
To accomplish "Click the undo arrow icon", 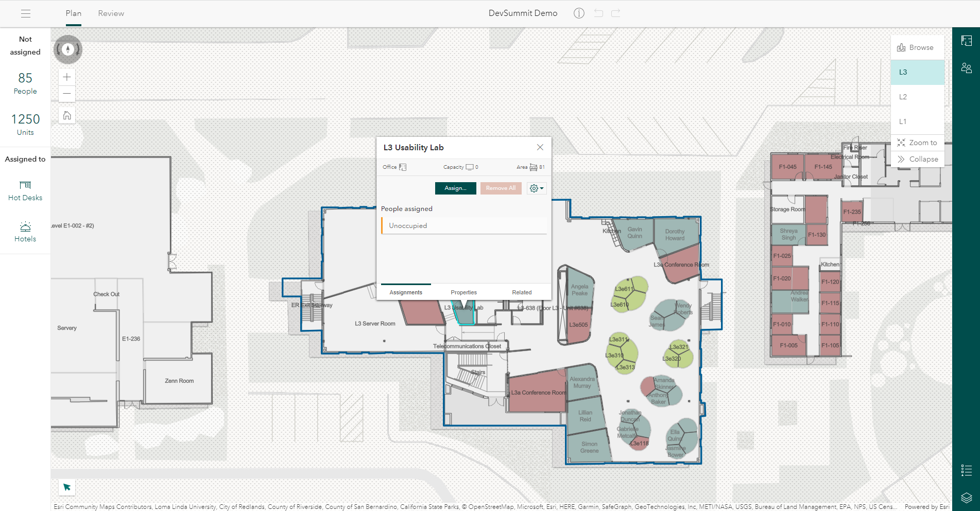I will (598, 13).
